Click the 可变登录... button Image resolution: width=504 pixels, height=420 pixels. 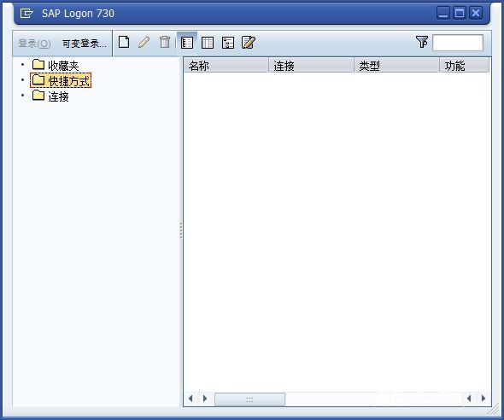[84, 44]
